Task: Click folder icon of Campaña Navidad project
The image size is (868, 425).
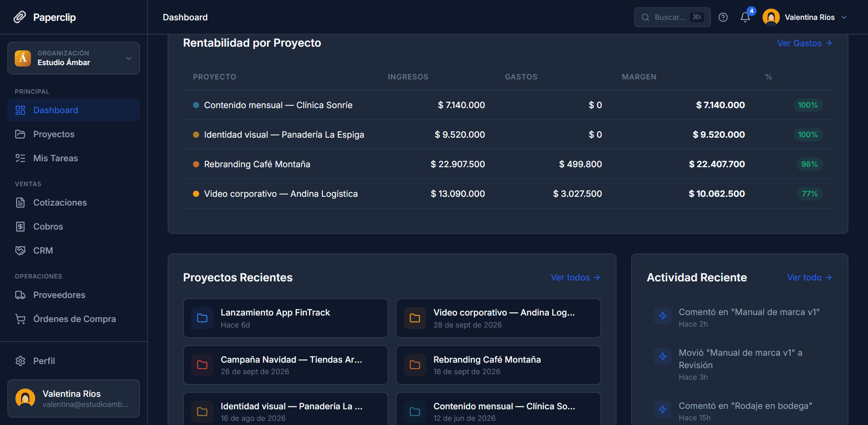Action: click(x=202, y=365)
